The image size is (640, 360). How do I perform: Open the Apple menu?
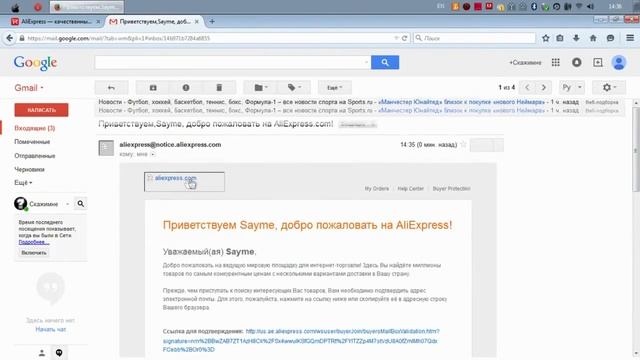15,7
